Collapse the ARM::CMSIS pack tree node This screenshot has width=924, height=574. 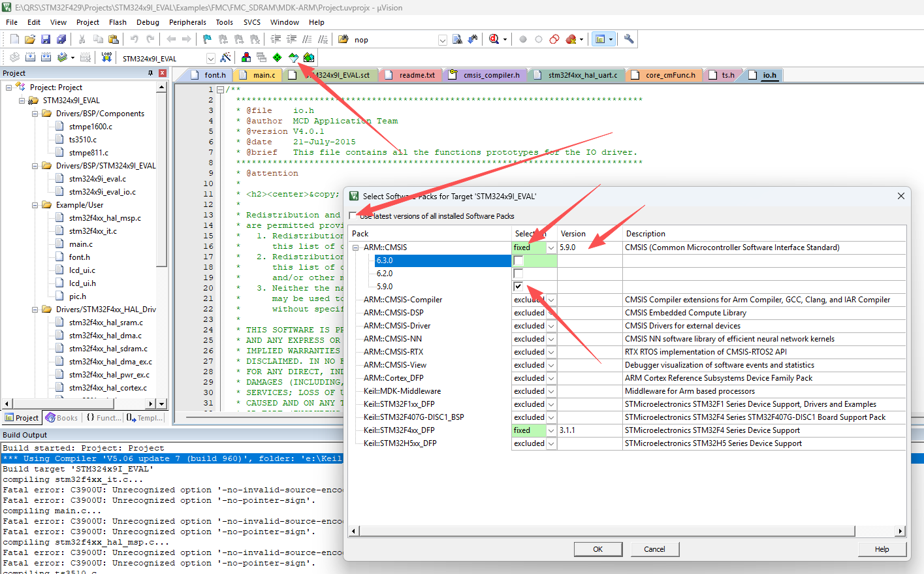[x=356, y=247]
